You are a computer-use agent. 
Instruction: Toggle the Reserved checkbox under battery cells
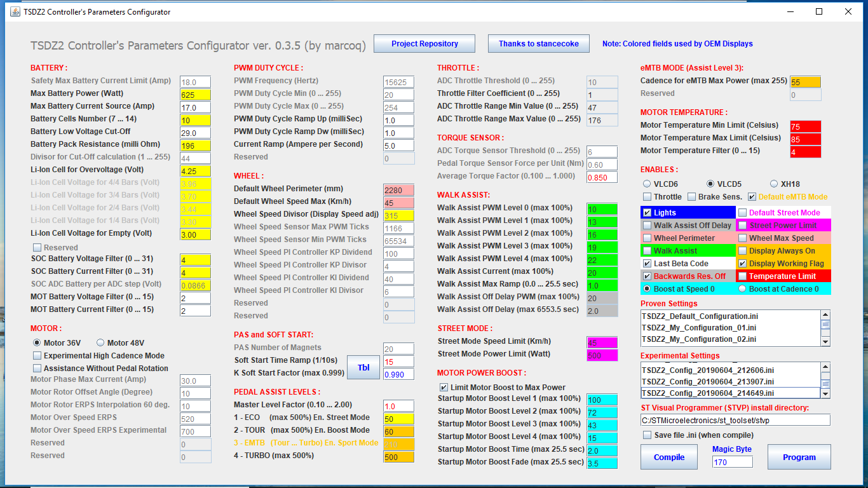(x=37, y=247)
